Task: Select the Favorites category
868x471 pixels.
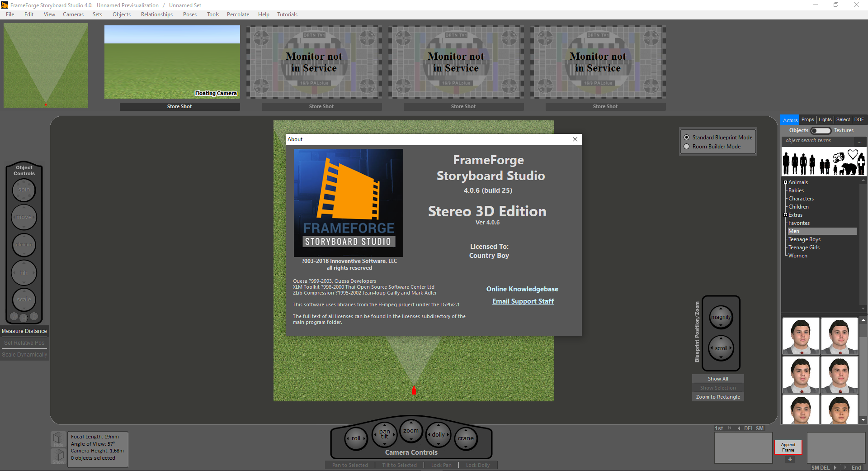Action: pos(799,223)
